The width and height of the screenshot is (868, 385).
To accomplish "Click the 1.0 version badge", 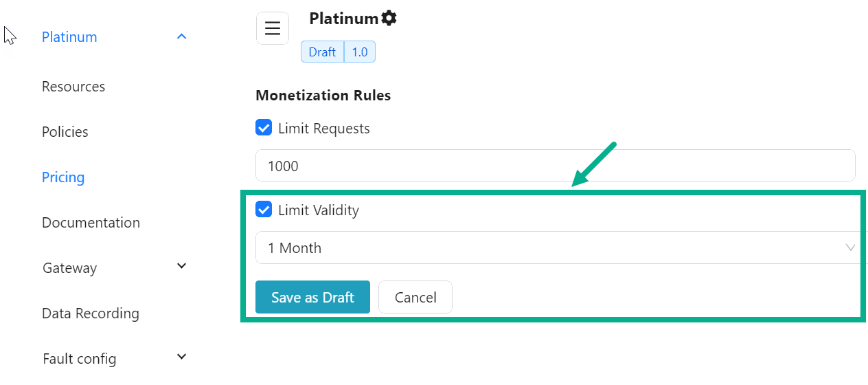I will click(360, 52).
